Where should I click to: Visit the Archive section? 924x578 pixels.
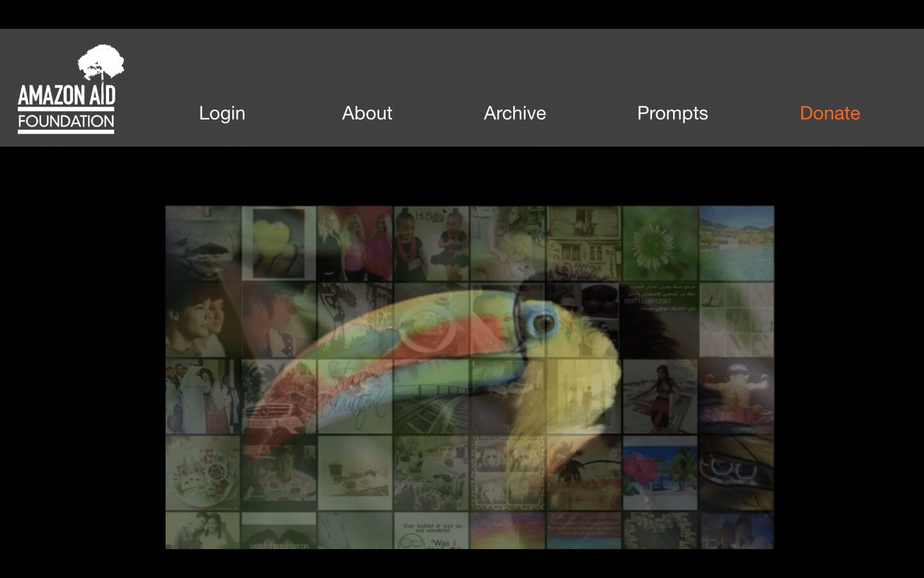tap(515, 113)
